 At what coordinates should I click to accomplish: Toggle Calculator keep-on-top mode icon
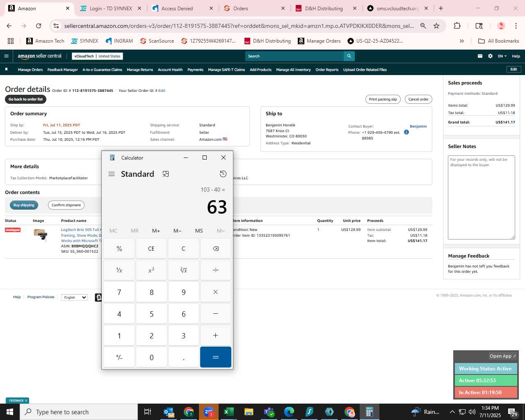(166, 174)
